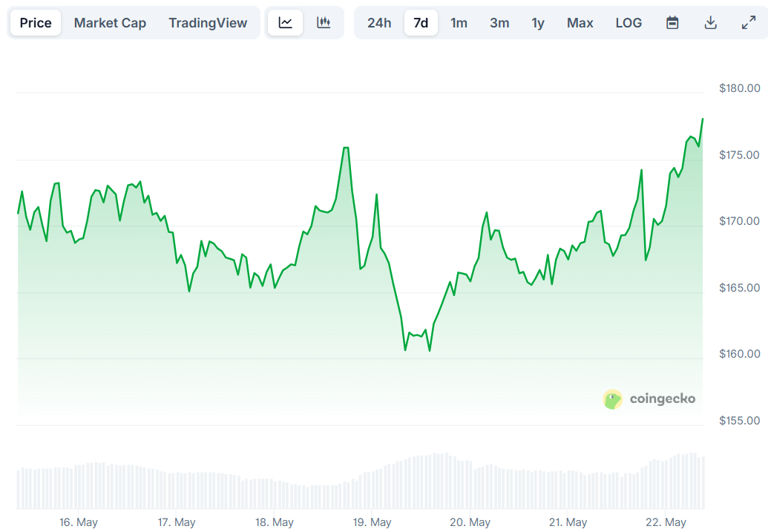The image size is (768, 532).
Task: Click the price line's final peak point
Action: pyautogui.click(x=703, y=119)
